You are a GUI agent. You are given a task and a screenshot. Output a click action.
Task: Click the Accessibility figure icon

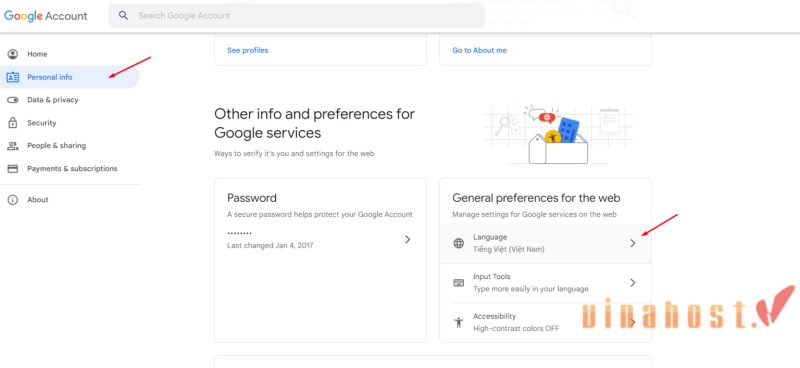pos(459,322)
